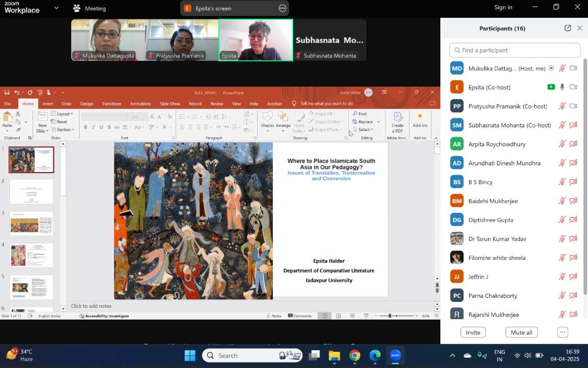Select participant B S Bincy
The height and width of the screenshot is (368, 588).
515,182
